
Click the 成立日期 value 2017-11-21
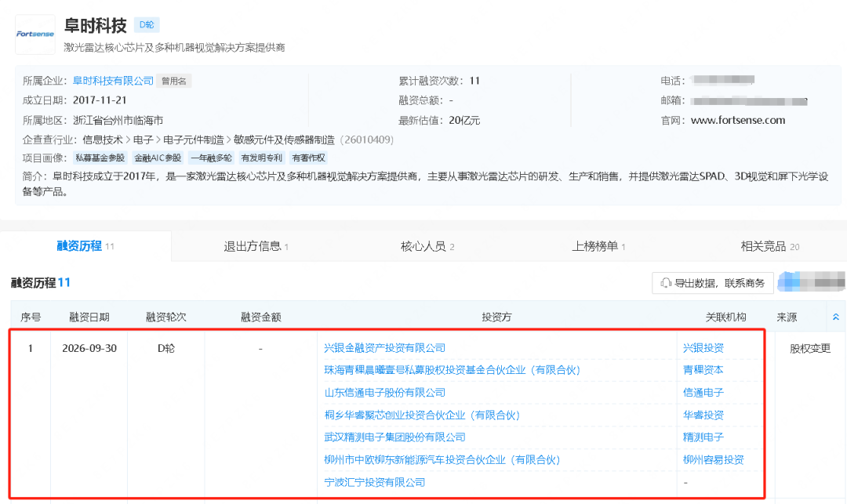[100, 100]
